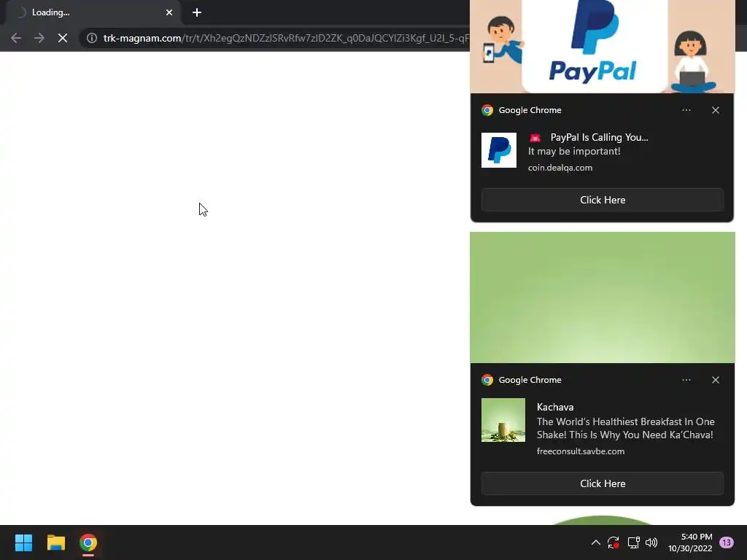Select the Kachava 'World's Healthiest Breakfast' description
Image resolution: width=747 pixels, height=560 pixels.
pos(625,428)
